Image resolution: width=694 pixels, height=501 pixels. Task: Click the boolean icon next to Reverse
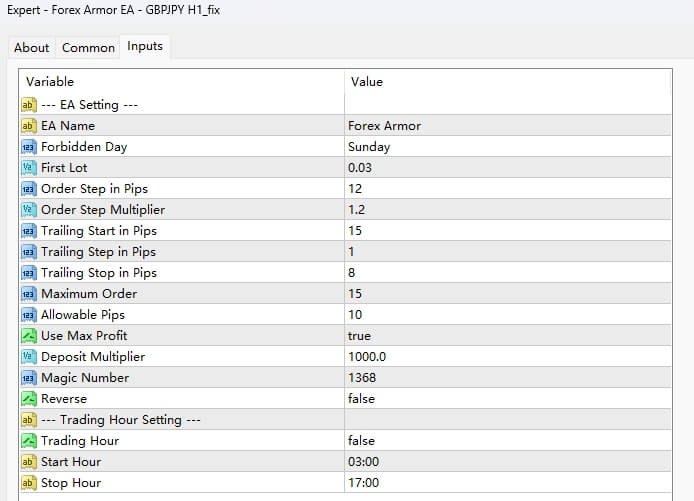coord(28,399)
